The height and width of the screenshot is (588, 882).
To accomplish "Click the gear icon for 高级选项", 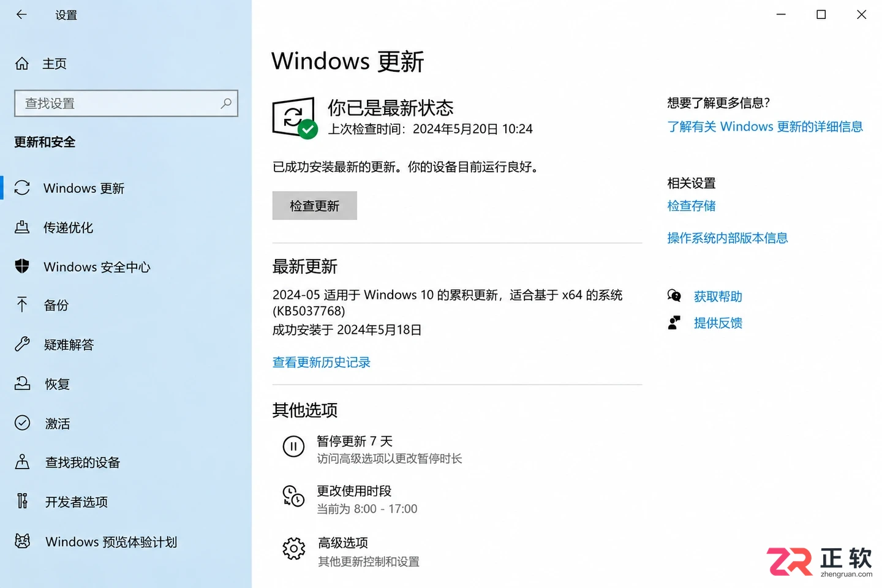I will [x=293, y=549].
